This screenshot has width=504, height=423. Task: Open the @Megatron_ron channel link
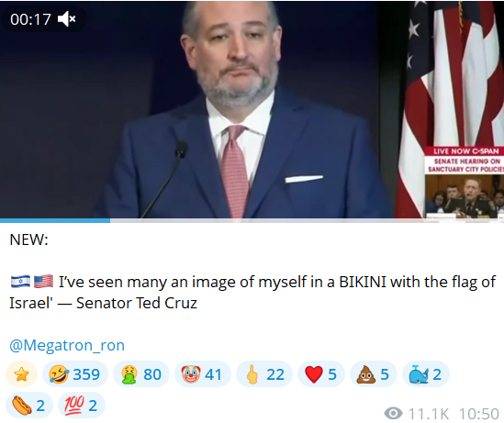coord(67,345)
